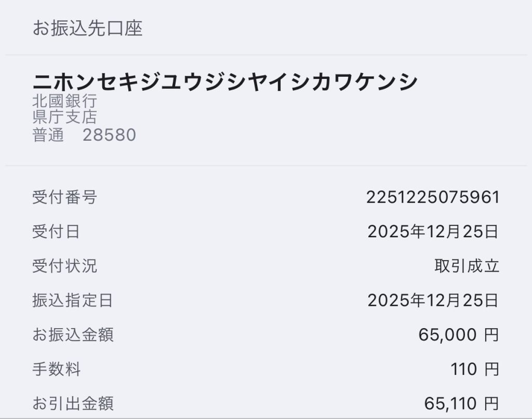Click the account number 28580
The image size is (532, 419).
tap(109, 135)
